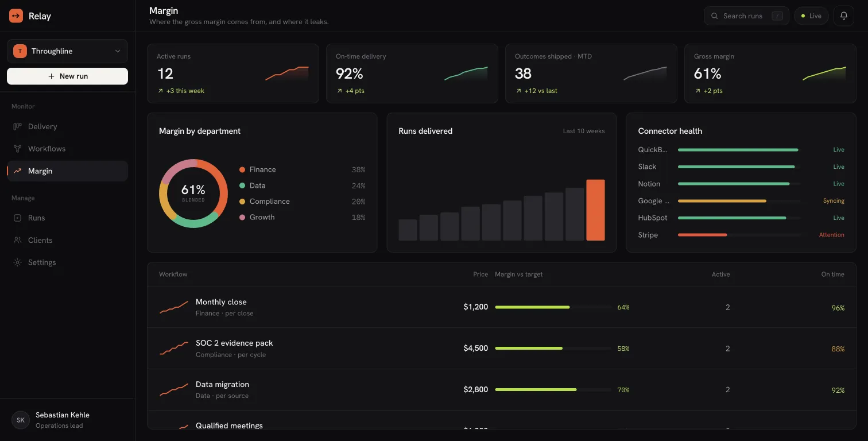Click the Notion Live status
Viewport: 868px width, 441px height.
point(839,184)
